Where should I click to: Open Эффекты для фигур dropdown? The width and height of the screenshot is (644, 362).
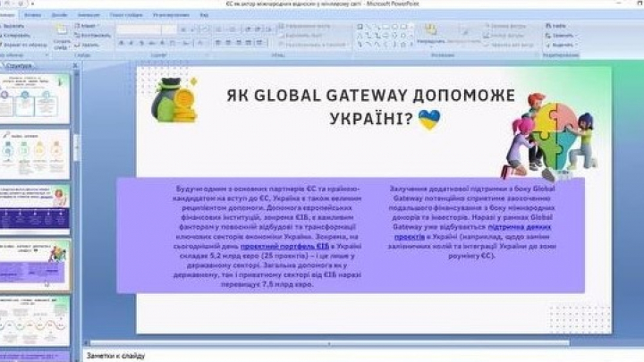[x=508, y=45]
